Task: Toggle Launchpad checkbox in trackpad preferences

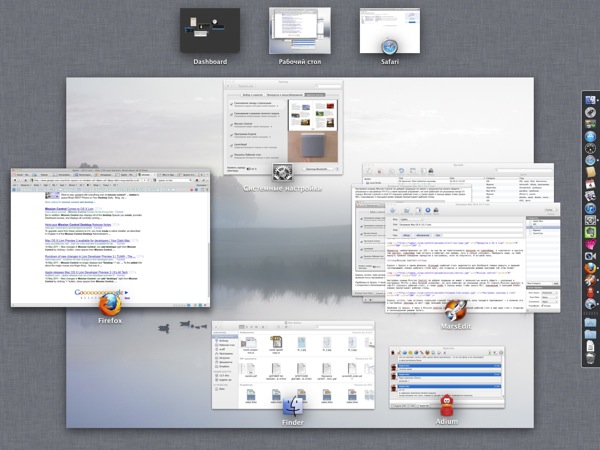Action: pos(232,145)
